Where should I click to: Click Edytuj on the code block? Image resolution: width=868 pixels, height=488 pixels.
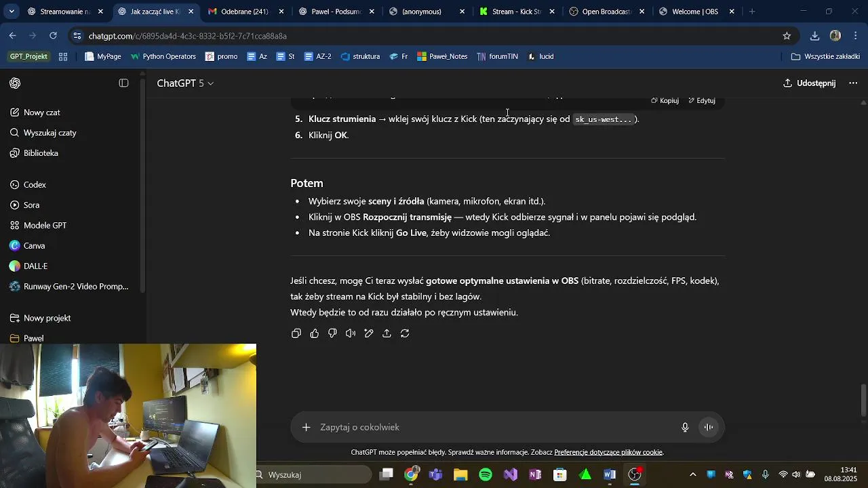(x=702, y=100)
